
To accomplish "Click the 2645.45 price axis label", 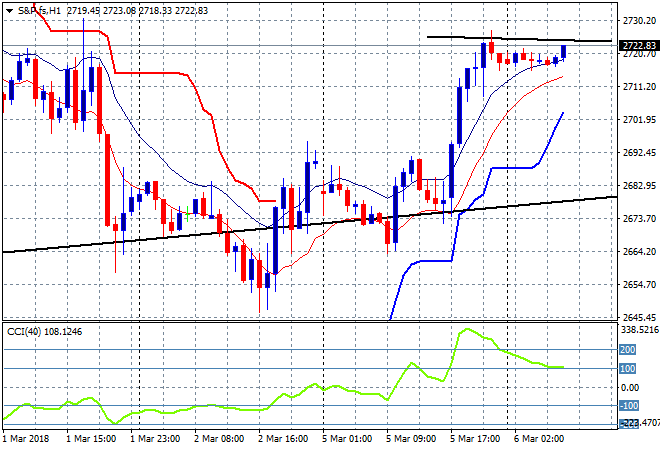I will (x=639, y=317).
